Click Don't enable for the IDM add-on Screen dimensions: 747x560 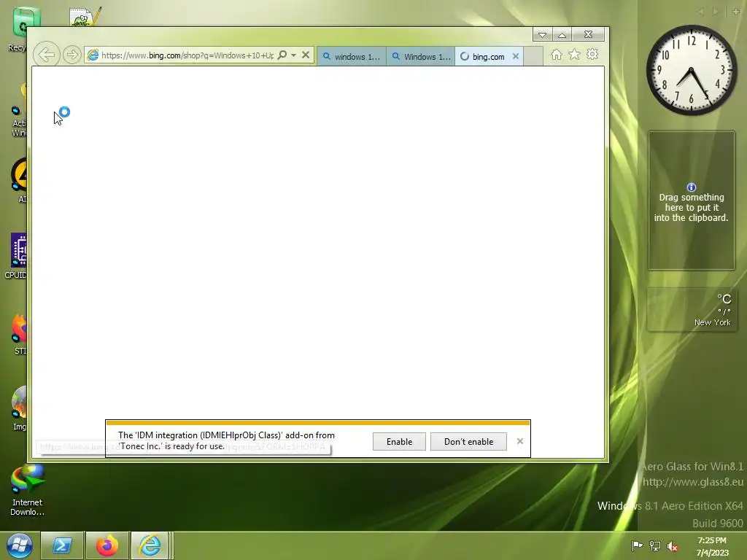469,441
